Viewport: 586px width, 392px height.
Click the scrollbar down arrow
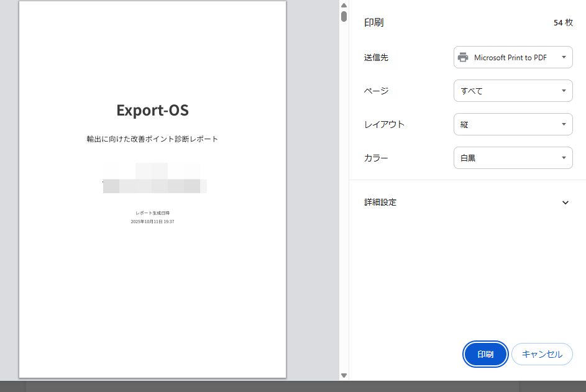pos(342,375)
